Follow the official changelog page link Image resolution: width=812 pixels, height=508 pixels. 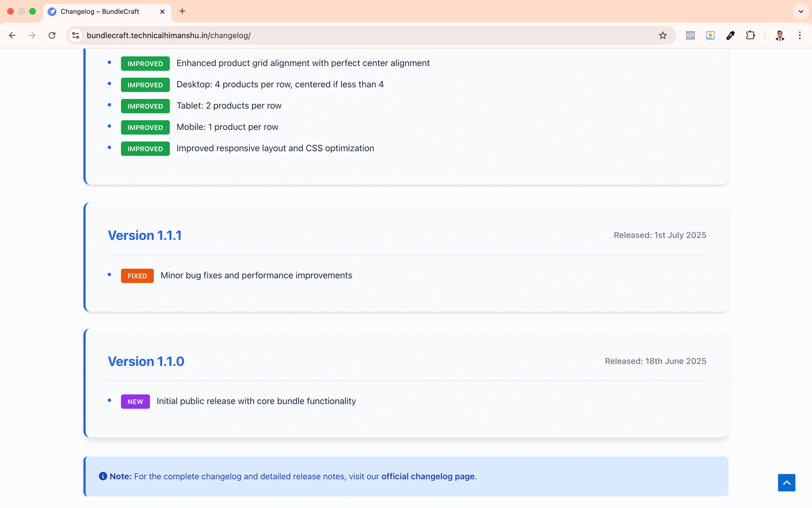428,477
